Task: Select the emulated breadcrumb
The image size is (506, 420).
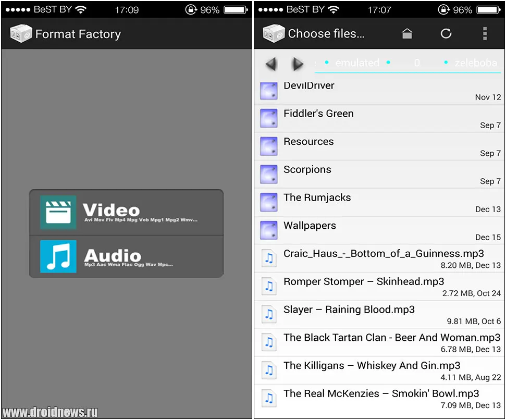Action: (x=357, y=63)
